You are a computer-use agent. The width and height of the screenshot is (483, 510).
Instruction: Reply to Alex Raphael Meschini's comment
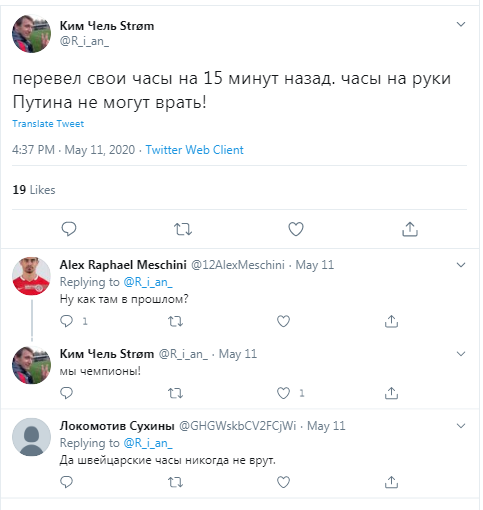click(x=66, y=321)
